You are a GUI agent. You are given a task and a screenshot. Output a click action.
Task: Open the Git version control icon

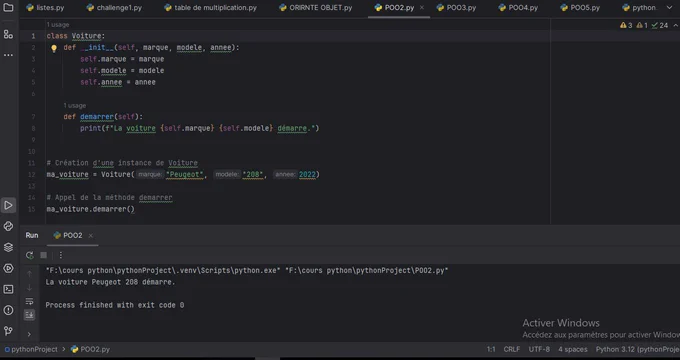click(8, 331)
